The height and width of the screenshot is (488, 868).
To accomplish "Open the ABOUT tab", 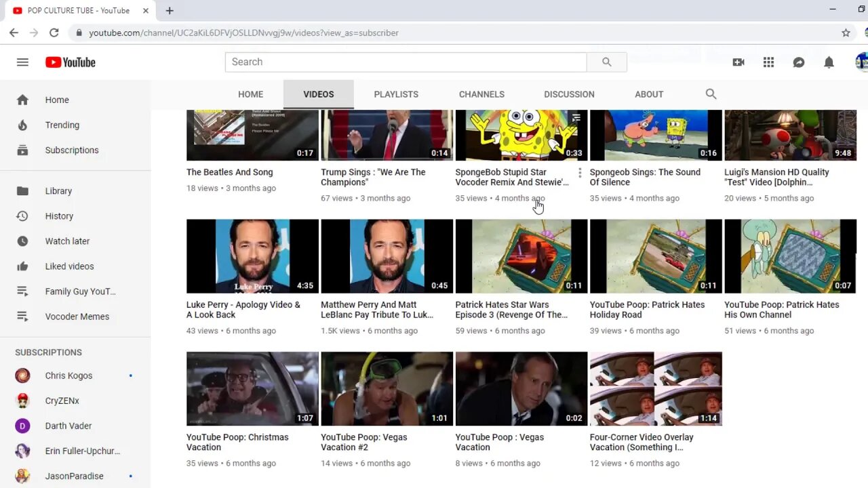I will pyautogui.click(x=649, y=94).
